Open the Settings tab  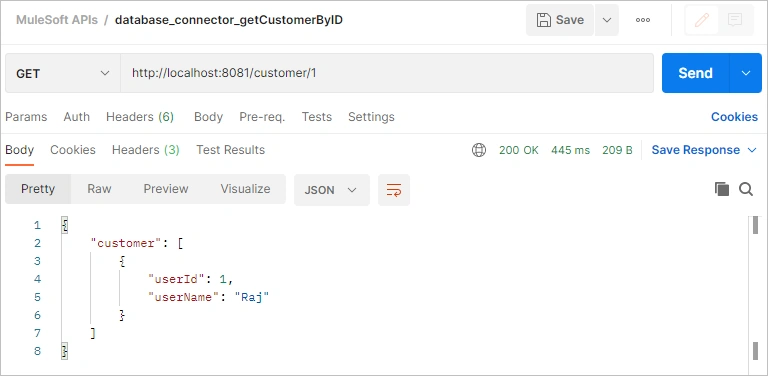371,117
